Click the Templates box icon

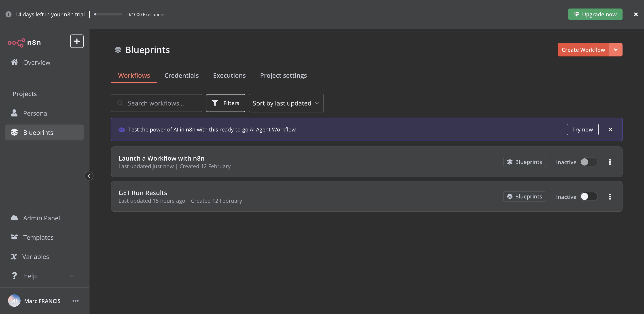[x=14, y=237]
